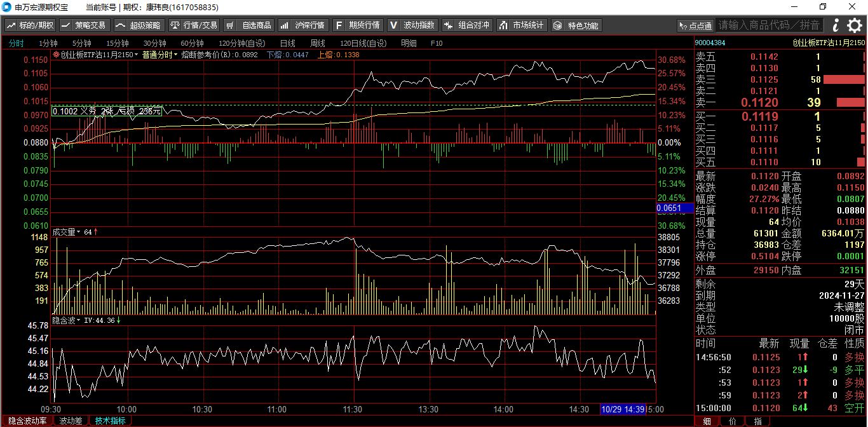Click the 15:00:00 trade tick row
The height and width of the screenshot is (427, 868).
tap(780, 407)
